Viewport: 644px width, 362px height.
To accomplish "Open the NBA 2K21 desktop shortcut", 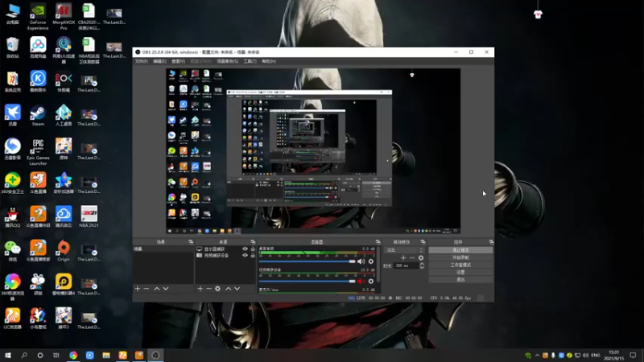I will [x=89, y=217].
